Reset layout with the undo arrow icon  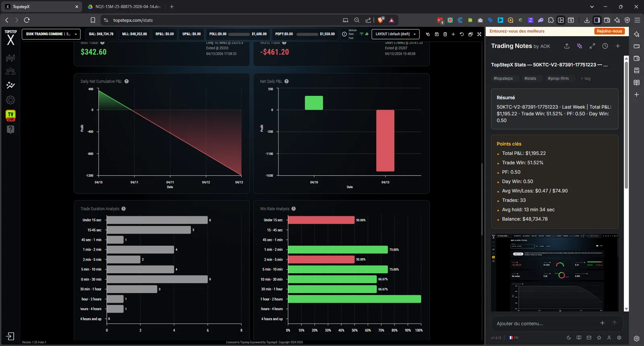pyautogui.click(x=462, y=34)
